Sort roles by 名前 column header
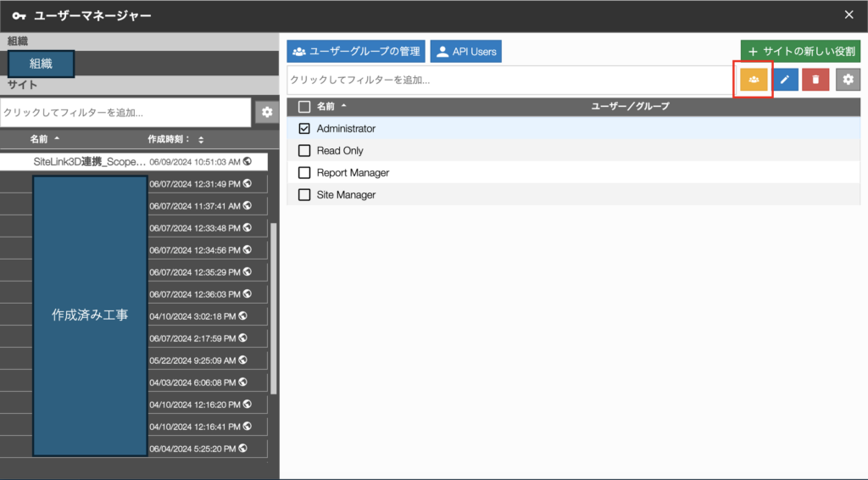Viewport: 868px width, 480px height. click(326, 107)
